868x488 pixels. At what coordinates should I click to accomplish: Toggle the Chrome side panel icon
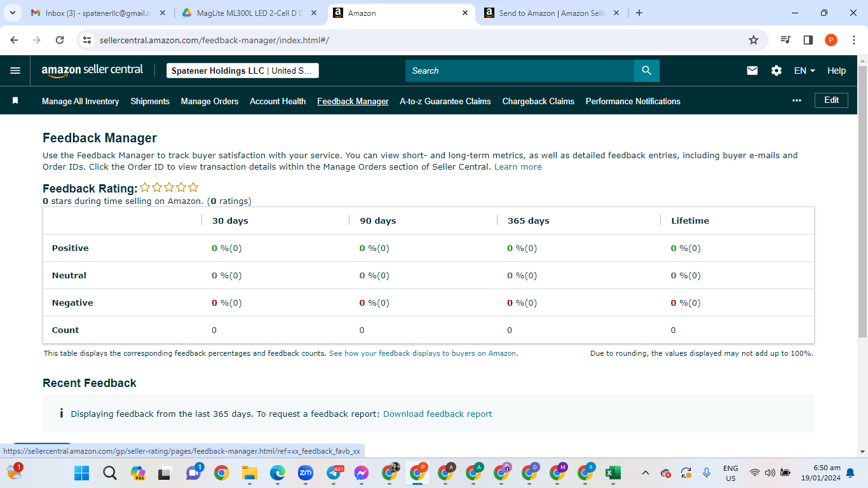click(808, 40)
